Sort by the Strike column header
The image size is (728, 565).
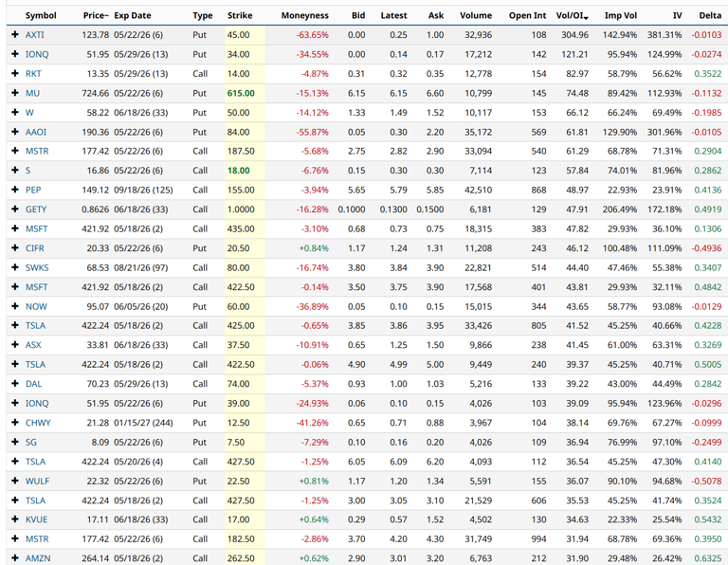240,15
